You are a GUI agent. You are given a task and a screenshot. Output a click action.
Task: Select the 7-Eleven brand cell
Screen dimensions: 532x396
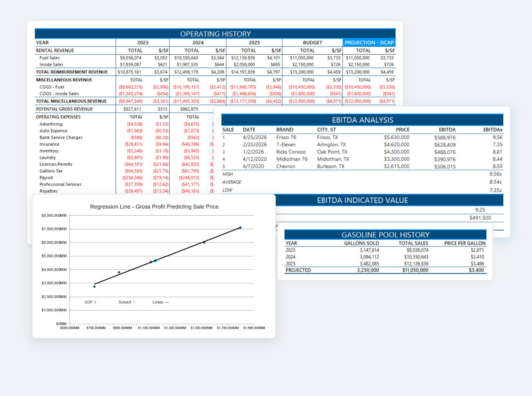286,145
